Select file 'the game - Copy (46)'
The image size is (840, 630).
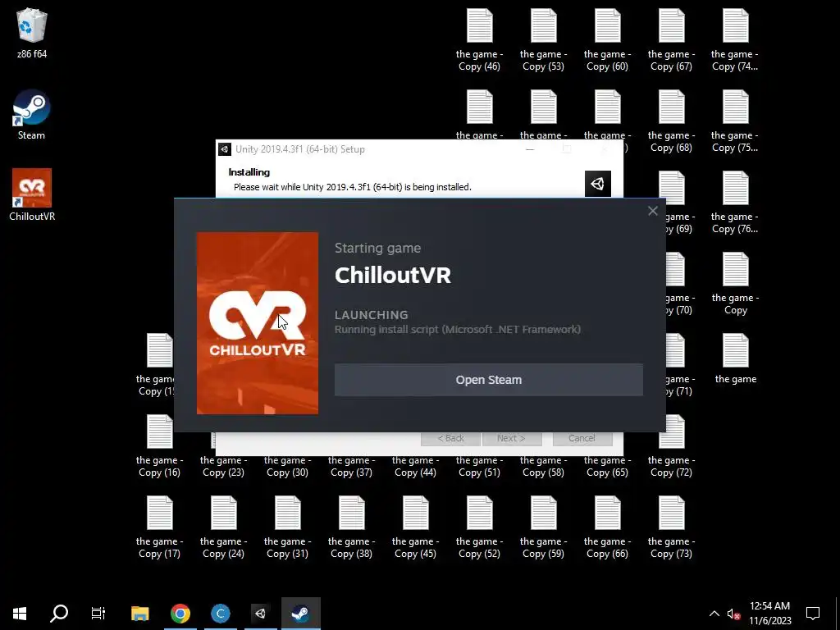(x=479, y=39)
